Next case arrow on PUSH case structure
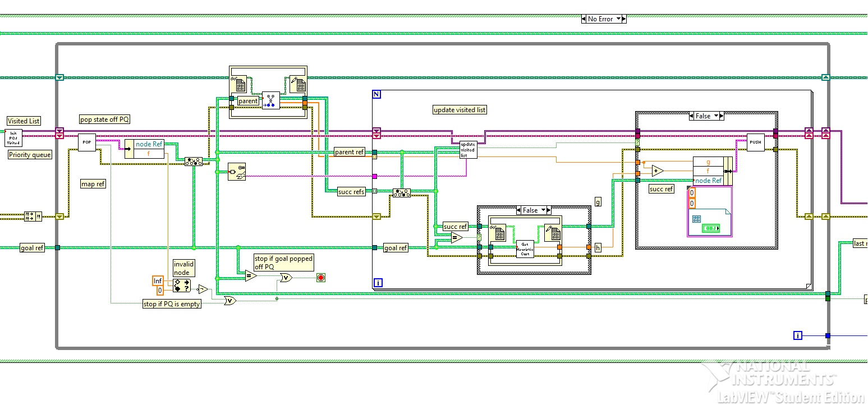 pyautogui.click(x=722, y=116)
